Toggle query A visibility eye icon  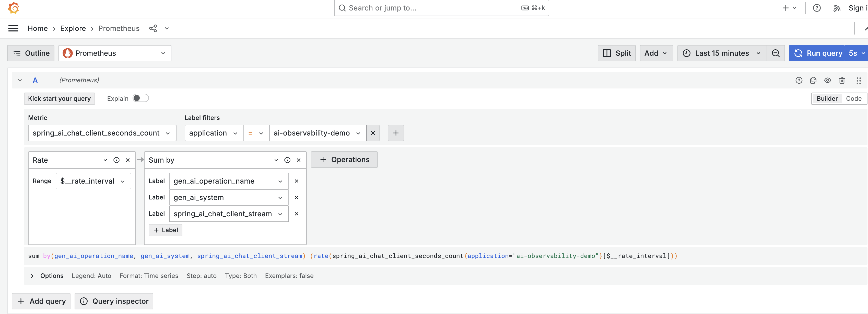(x=828, y=80)
